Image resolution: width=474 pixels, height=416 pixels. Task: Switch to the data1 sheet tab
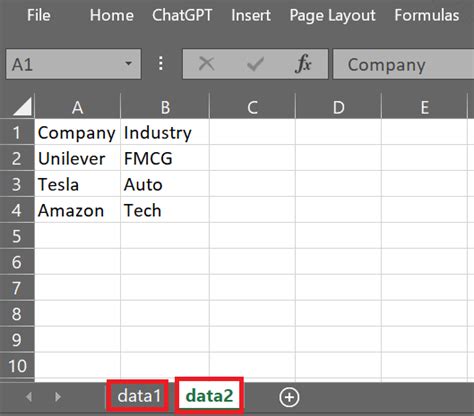139,396
